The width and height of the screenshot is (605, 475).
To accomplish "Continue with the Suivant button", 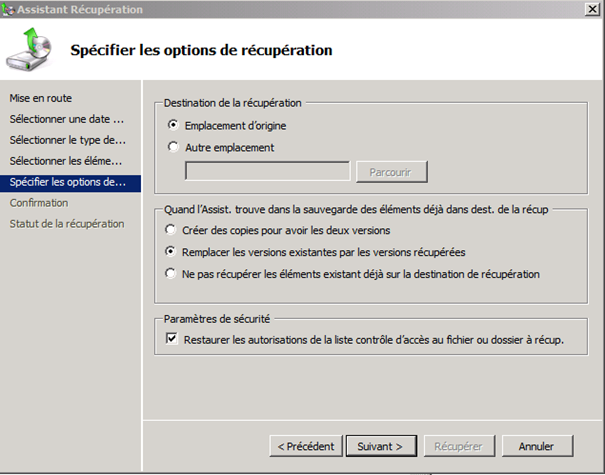I will coord(381,446).
